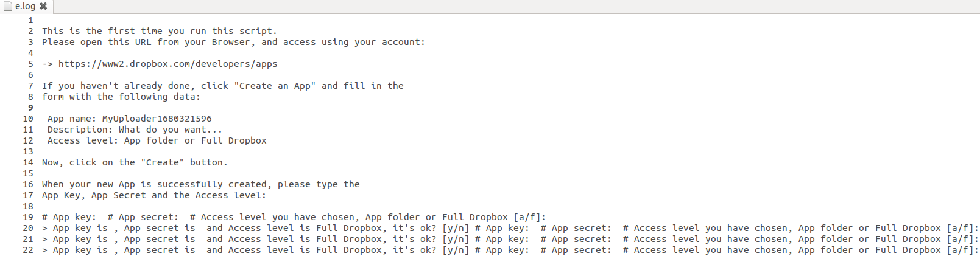Click the 'Description: What do you want...' line
980x256 pixels.
click(x=135, y=130)
